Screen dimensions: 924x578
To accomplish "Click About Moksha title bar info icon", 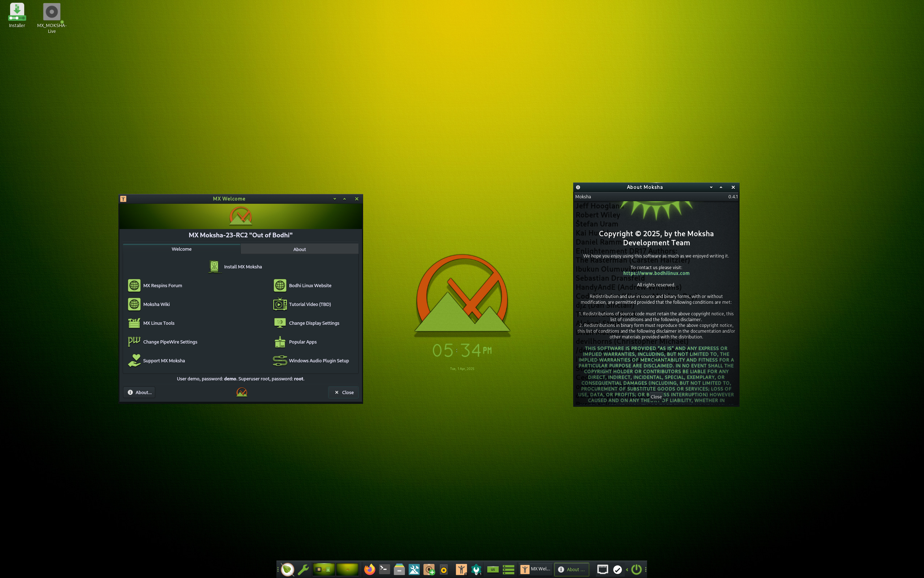I will point(578,187).
